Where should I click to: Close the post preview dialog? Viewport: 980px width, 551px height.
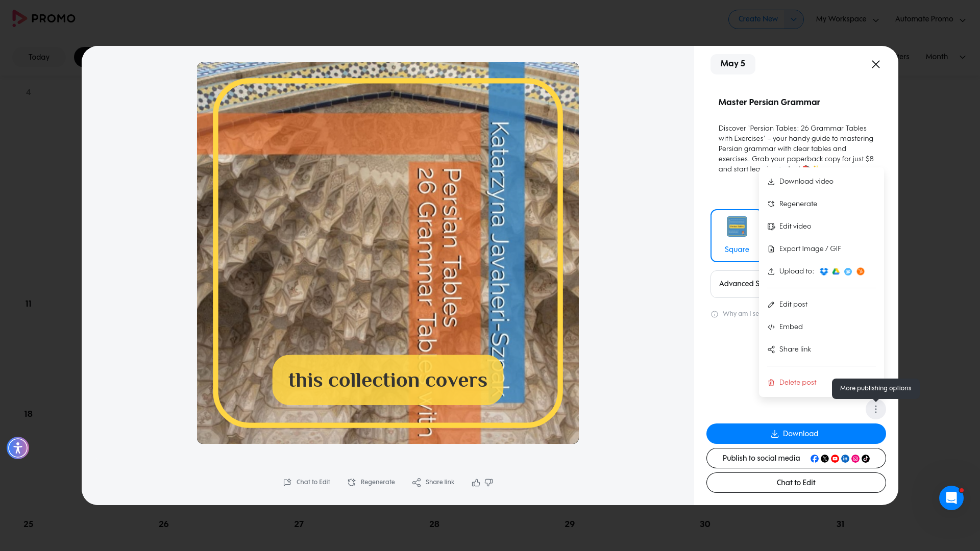click(x=876, y=64)
